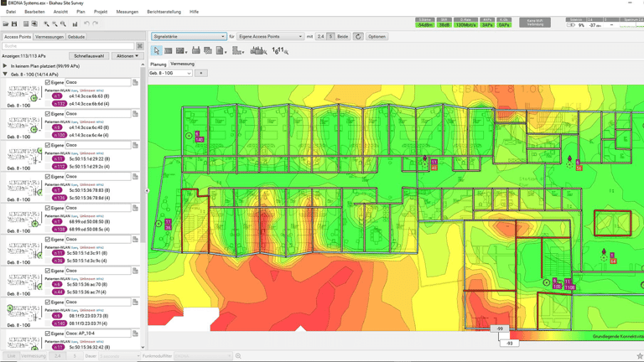Select the arrow pointer edit tool

click(157, 50)
